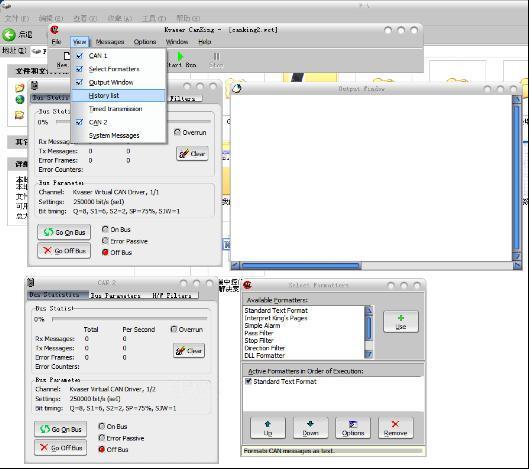Select Standard Text Format in available list
This screenshot has width=529, height=469.
(276, 310)
